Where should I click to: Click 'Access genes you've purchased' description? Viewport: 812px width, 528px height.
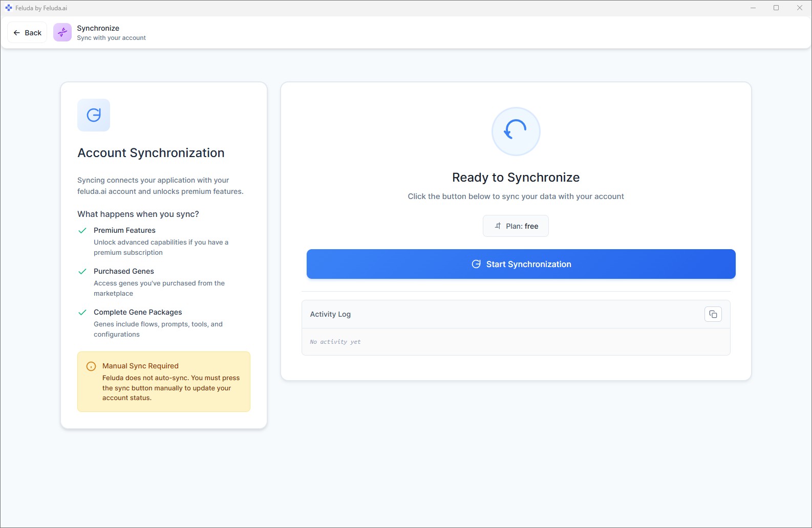click(159, 288)
